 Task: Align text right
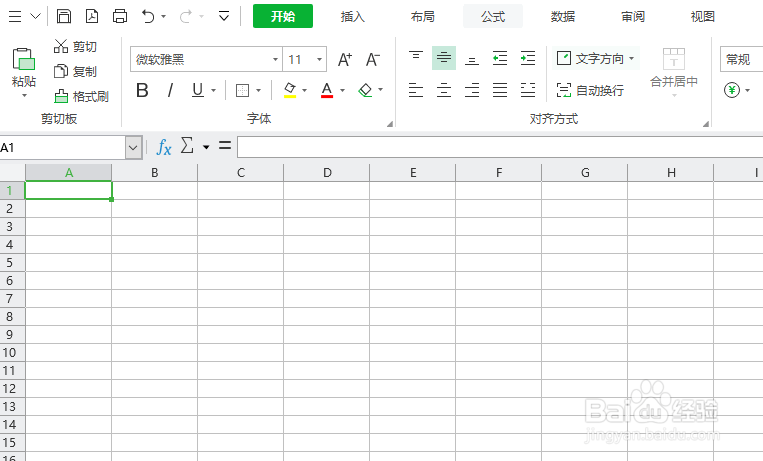pyautogui.click(x=472, y=90)
